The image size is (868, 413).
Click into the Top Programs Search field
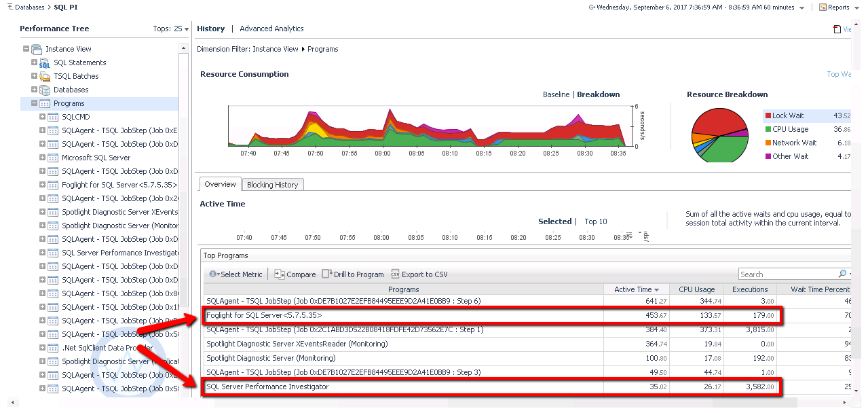click(x=787, y=274)
